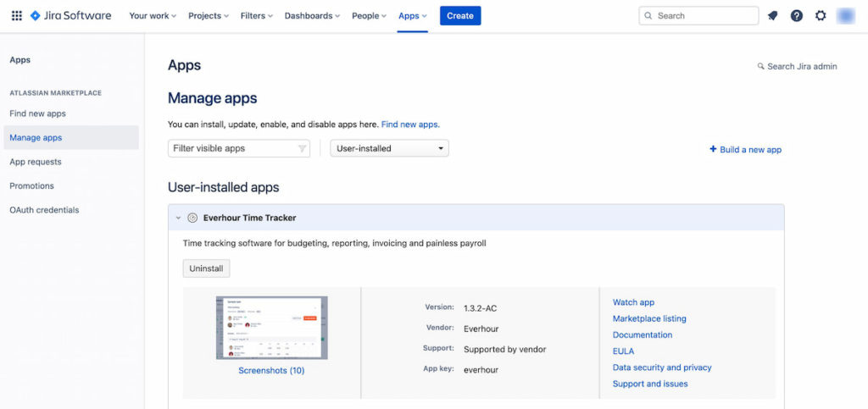This screenshot has height=409, width=868.
Task: Open the Apps menu in the top bar
Action: (x=413, y=15)
